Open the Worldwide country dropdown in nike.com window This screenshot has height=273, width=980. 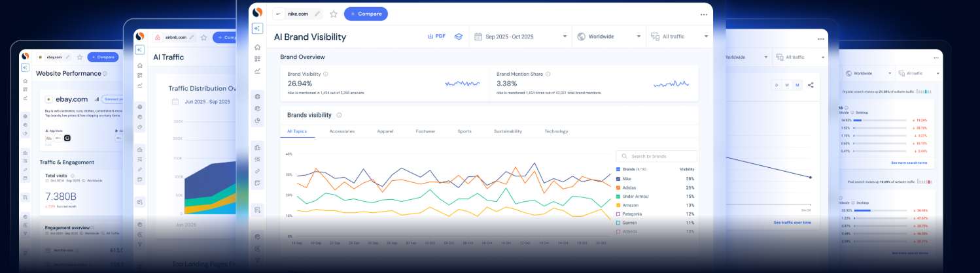tap(609, 37)
